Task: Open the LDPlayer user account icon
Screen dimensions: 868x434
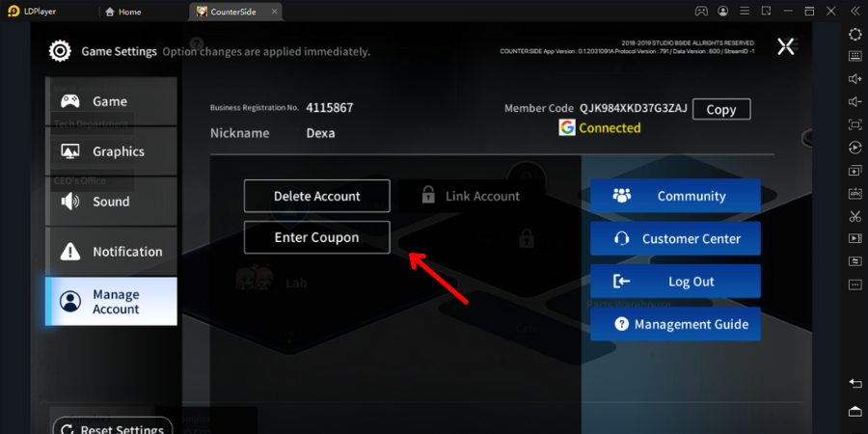Action: click(723, 11)
